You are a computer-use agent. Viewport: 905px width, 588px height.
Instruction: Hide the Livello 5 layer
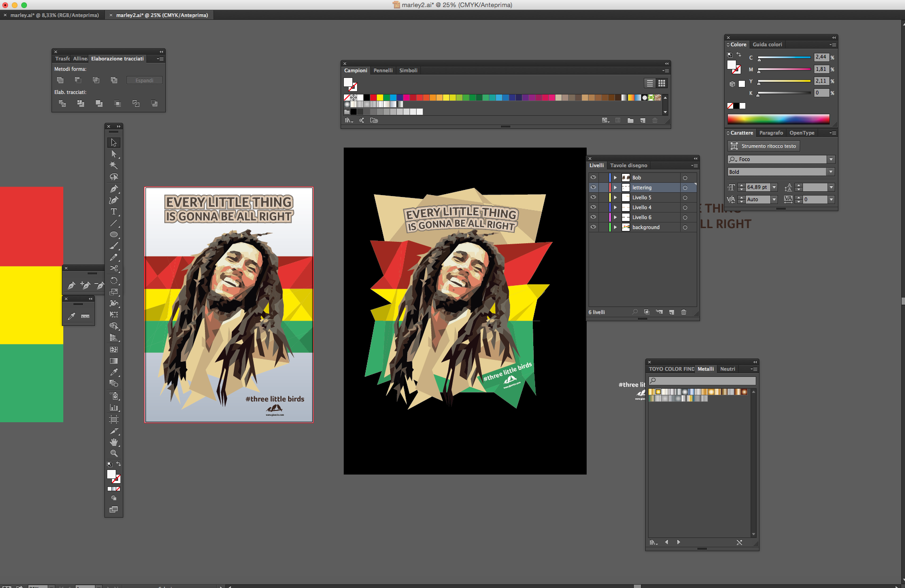pyautogui.click(x=593, y=197)
